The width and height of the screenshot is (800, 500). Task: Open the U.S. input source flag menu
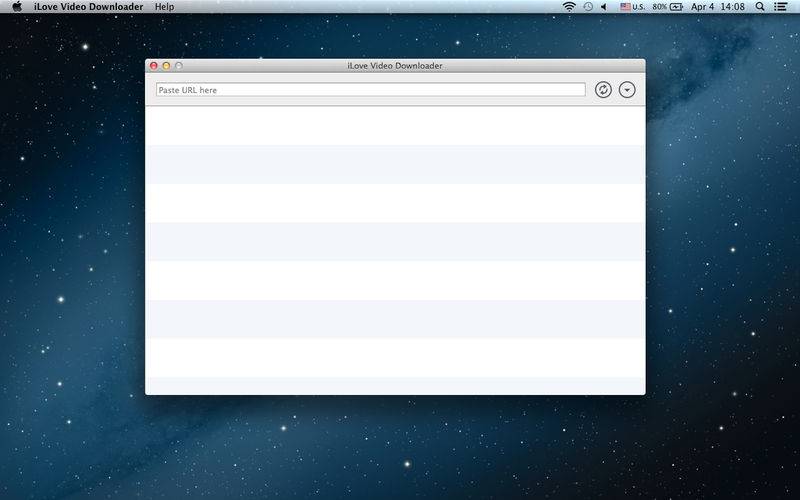pyautogui.click(x=632, y=7)
